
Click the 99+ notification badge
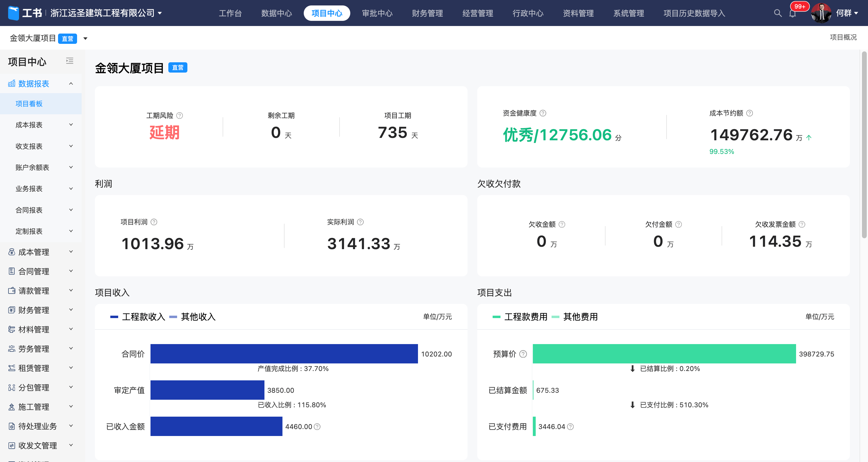(800, 6)
